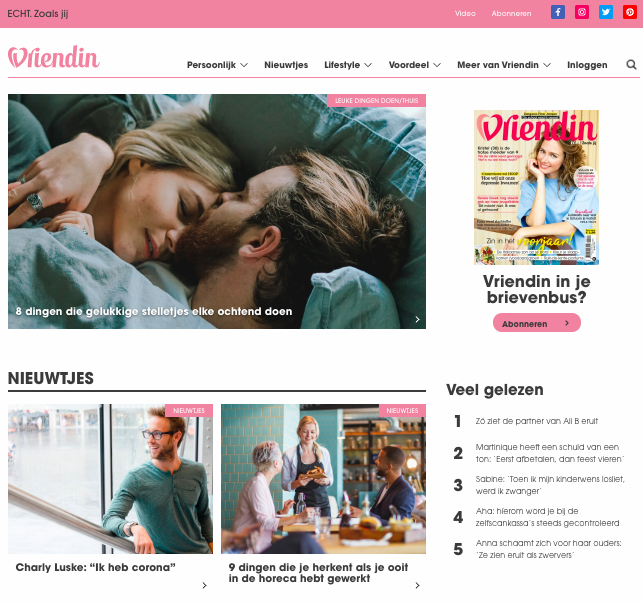Open the Facebook icon in the header
The height and width of the screenshot is (602, 643).
pyautogui.click(x=558, y=12)
